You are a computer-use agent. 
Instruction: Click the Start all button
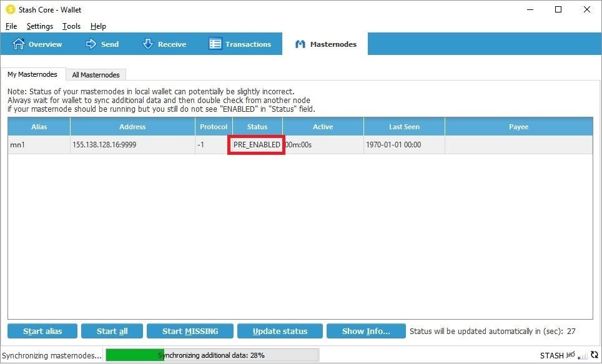click(112, 332)
